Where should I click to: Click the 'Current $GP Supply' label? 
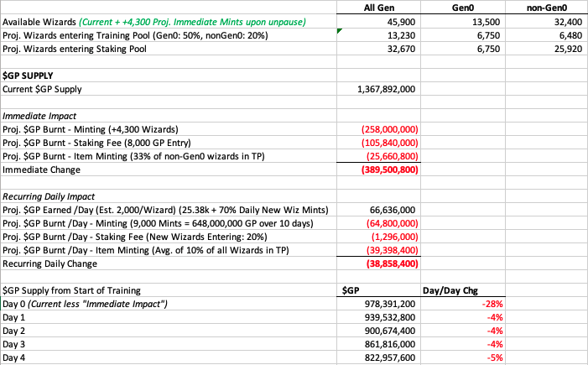[x=42, y=89]
